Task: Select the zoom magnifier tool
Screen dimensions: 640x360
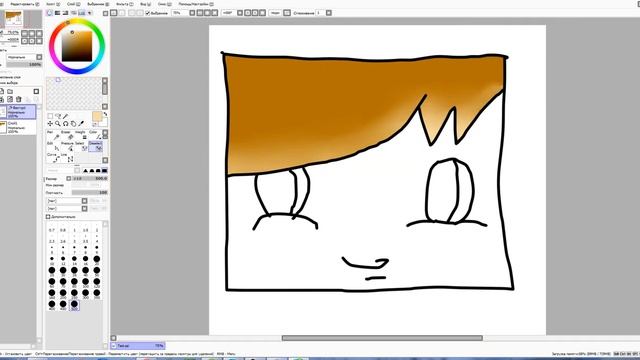Action: tap(58, 124)
